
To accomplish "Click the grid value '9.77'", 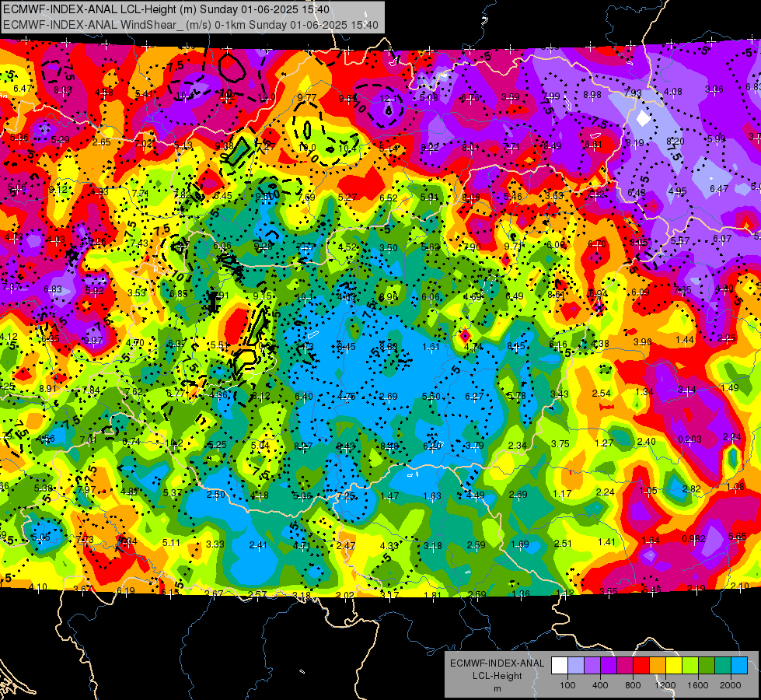I will point(307,98).
